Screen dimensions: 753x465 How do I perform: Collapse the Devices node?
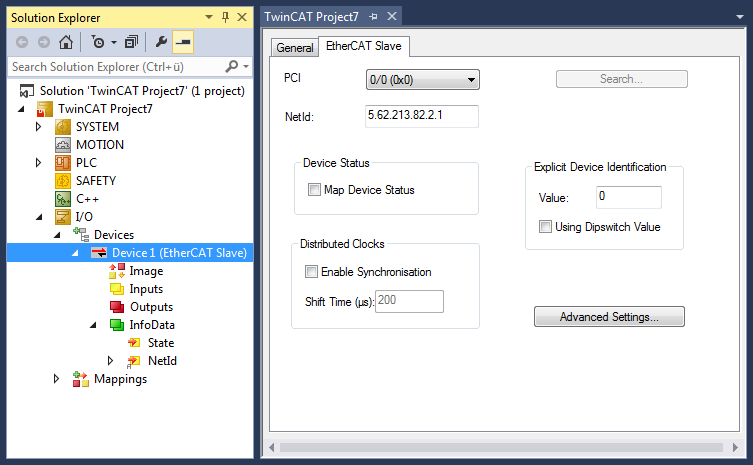(57, 235)
